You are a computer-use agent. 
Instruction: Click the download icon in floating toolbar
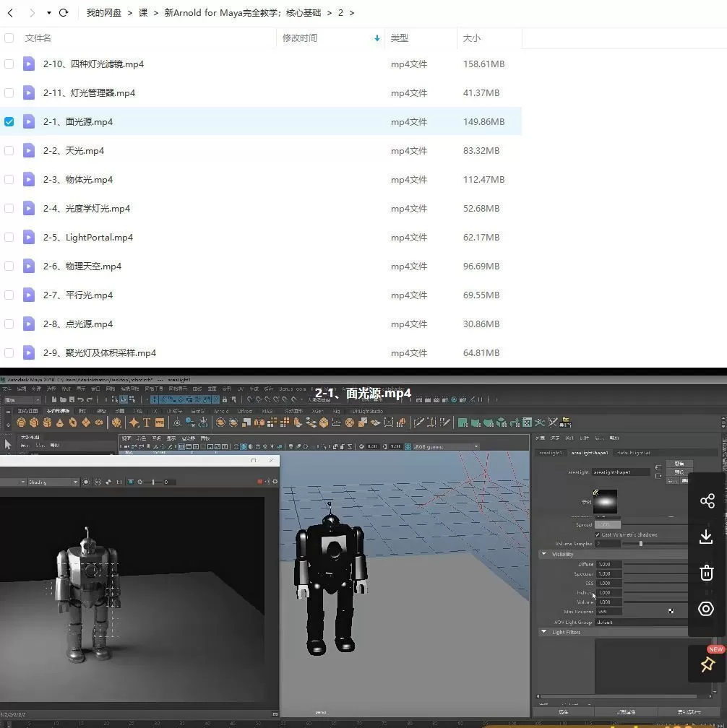click(707, 537)
